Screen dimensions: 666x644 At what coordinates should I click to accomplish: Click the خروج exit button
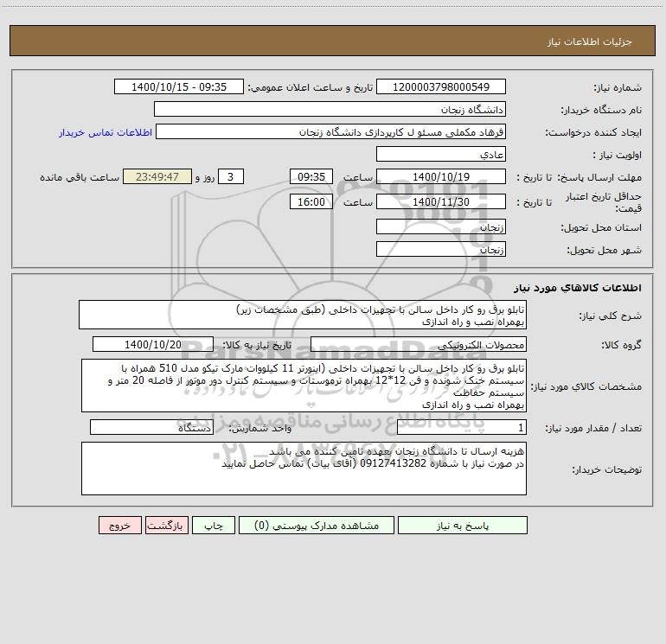(119, 525)
